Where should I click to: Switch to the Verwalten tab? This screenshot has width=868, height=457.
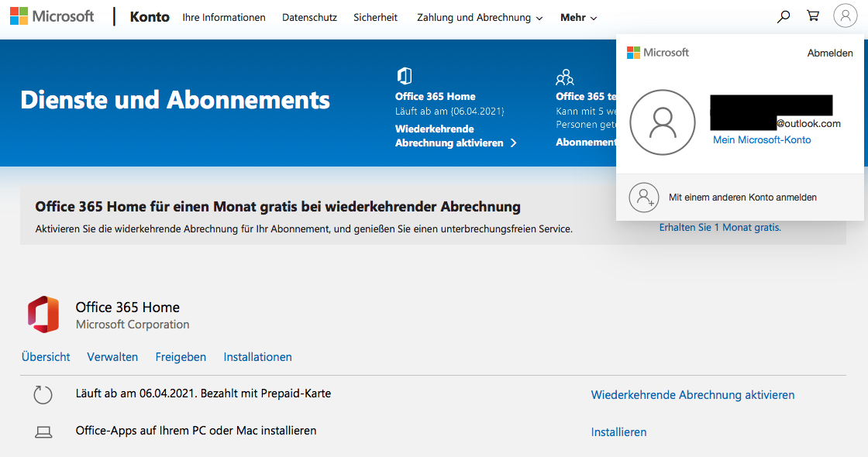tap(112, 357)
